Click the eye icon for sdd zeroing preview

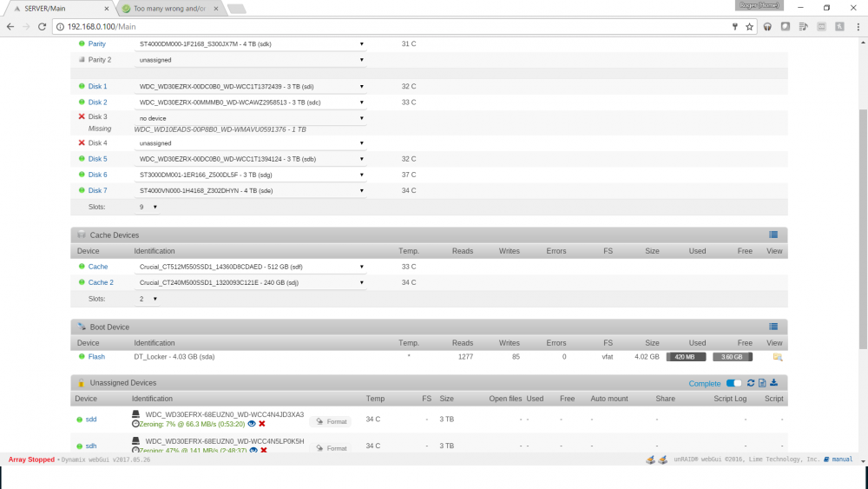(x=252, y=424)
